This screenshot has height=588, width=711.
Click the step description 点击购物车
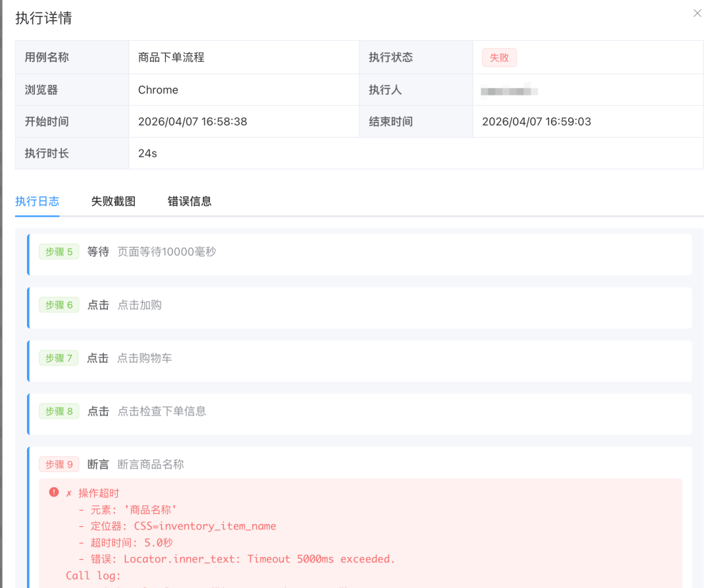pyautogui.click(x=145, y=358)
